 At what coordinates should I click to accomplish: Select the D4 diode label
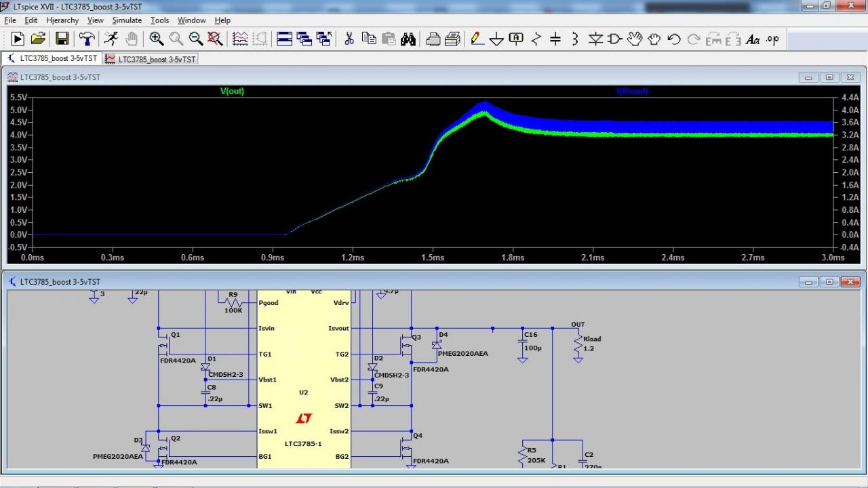pos(443,335)
